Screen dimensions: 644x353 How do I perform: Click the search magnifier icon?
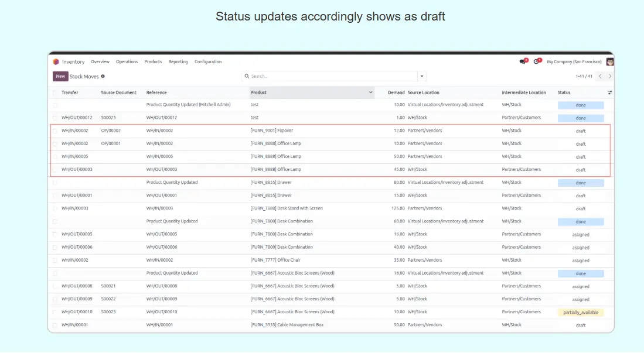coord(247,76)
